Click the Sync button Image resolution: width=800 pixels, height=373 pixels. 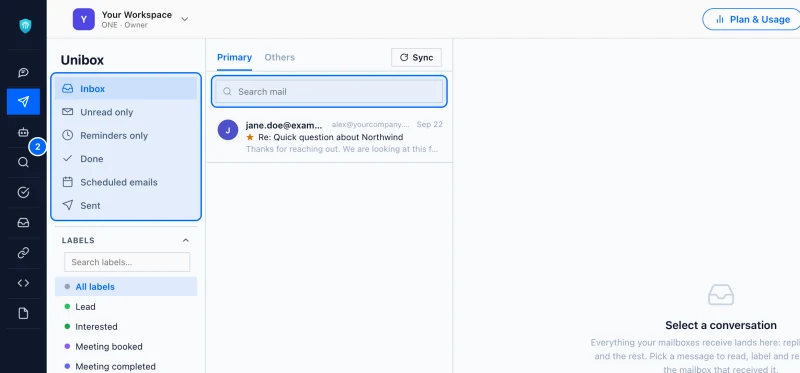416,58
